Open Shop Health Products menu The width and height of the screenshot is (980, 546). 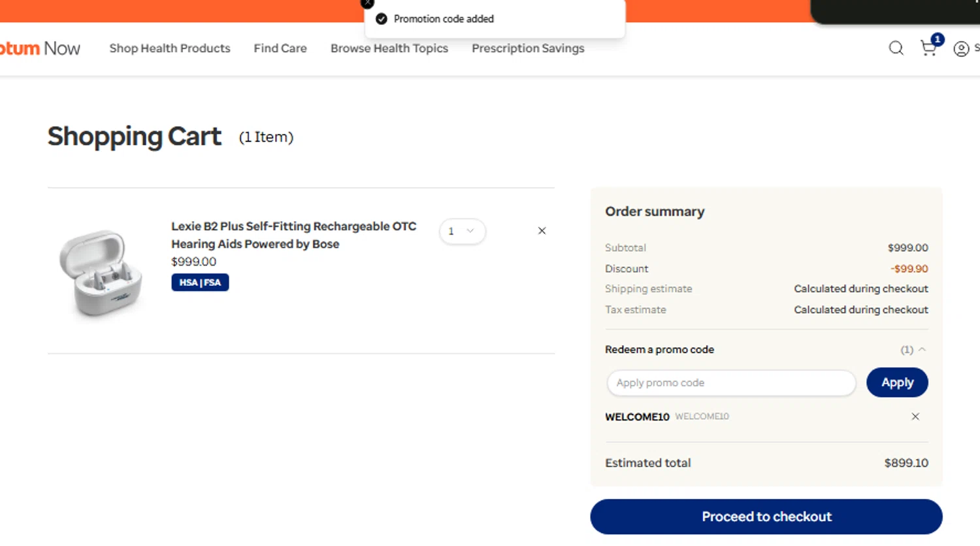pyautogui.click(x=170, y=48)
